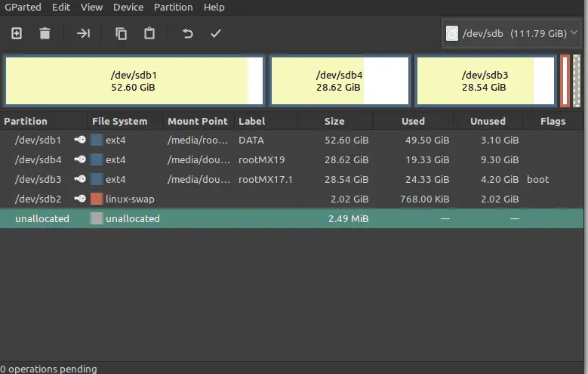588x374 pixels.
Task: Open the Help menu
Action: coord(214,7)
